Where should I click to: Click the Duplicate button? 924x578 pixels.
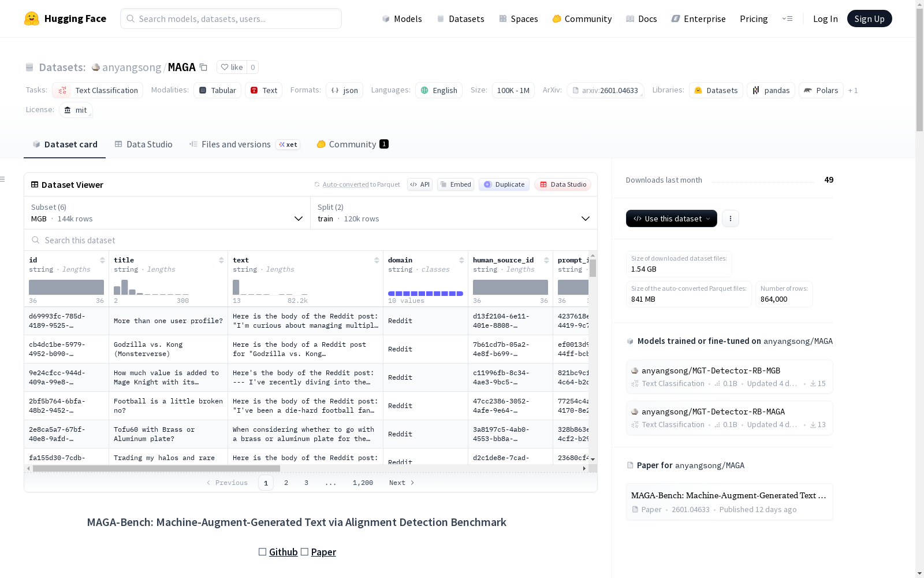504,184
